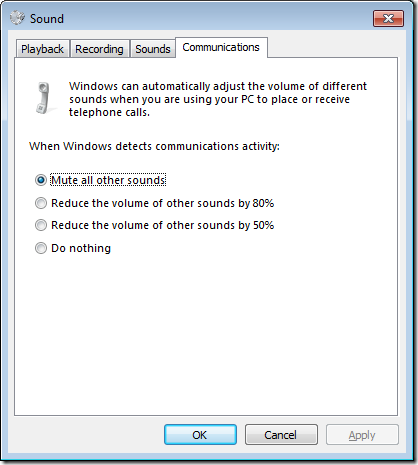The height and width of the screenshot is (465, 418).
Task: Click the description paragraph about telephone calls
Action: [x=218, y=99]
